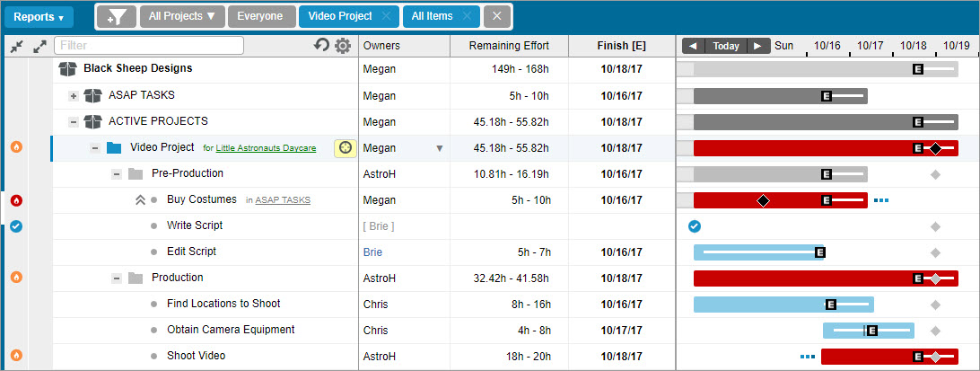Open the All Projects dropdown
The height and width of the screenshot is (371, 980).
182,16
